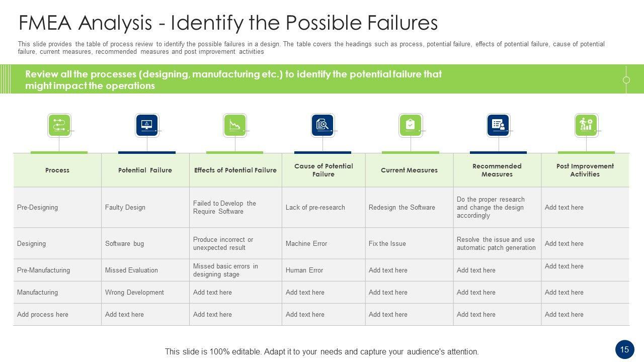The image size is (644, 362).
Task: Select the Effects of Potential Failure header
Action: (235, 170)
